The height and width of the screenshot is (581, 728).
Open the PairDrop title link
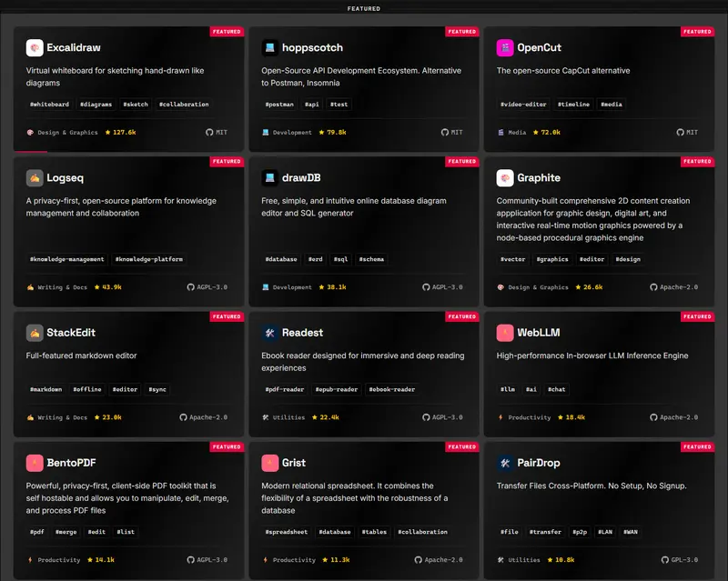point(539,463)
